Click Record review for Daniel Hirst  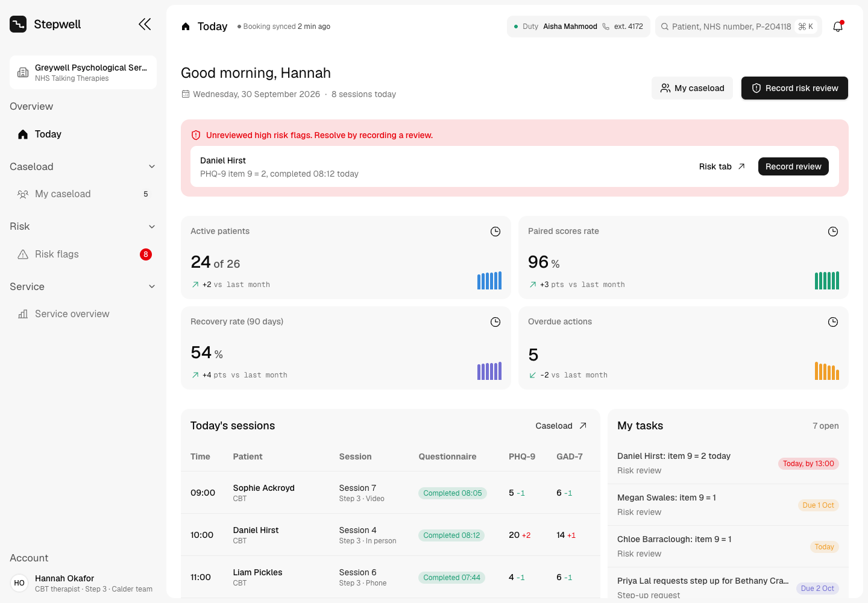(793, 166)
